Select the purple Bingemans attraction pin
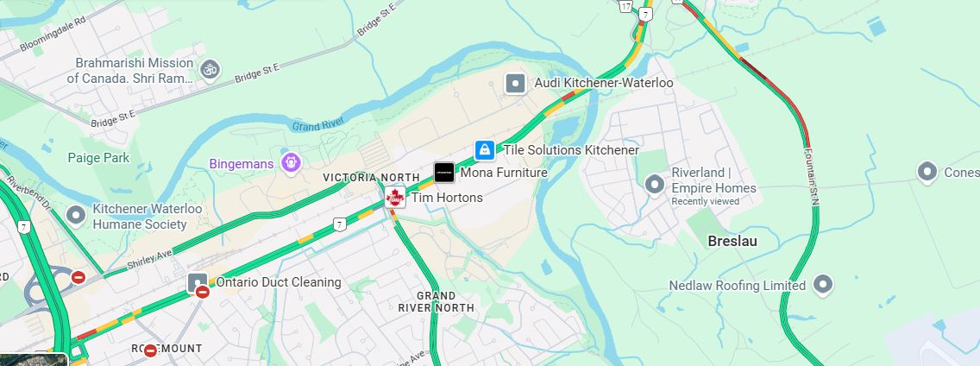 tap(292, 164)
